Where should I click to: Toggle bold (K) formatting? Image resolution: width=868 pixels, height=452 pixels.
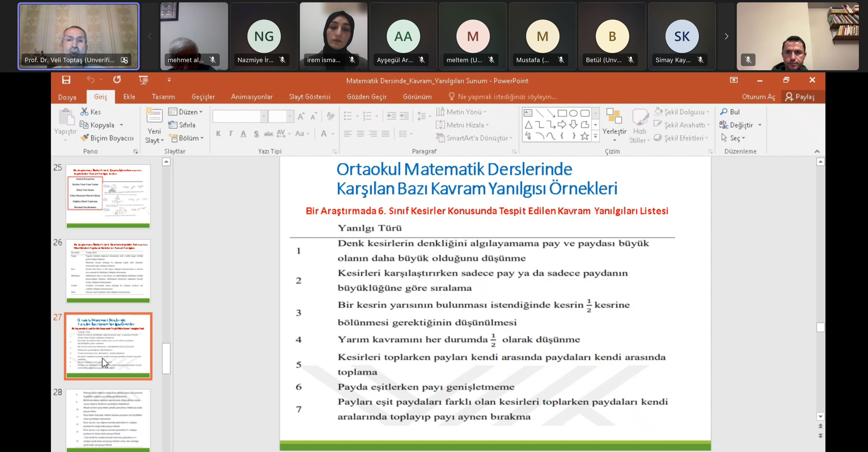(x=218, y=133)
